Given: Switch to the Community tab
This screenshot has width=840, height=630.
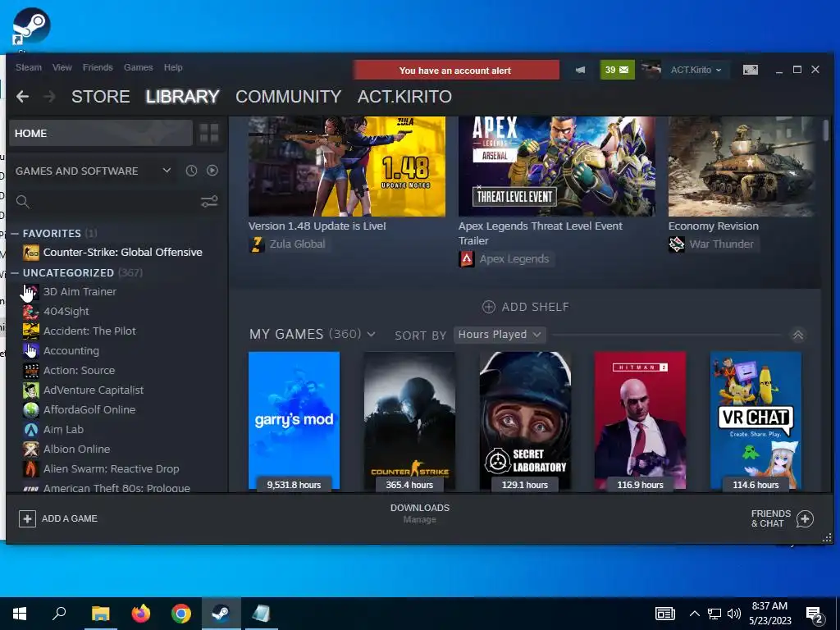Looking at the screenshot, I should click(x=288, y=97).
